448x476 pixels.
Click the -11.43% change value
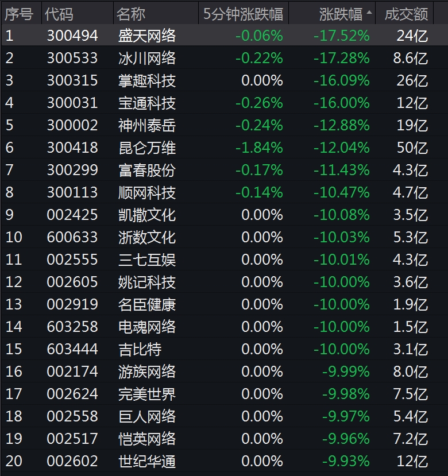click(342, 170)
